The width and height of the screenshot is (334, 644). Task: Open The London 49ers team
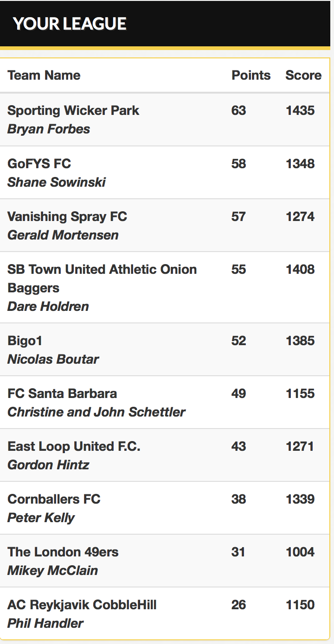tap(63, 552)
